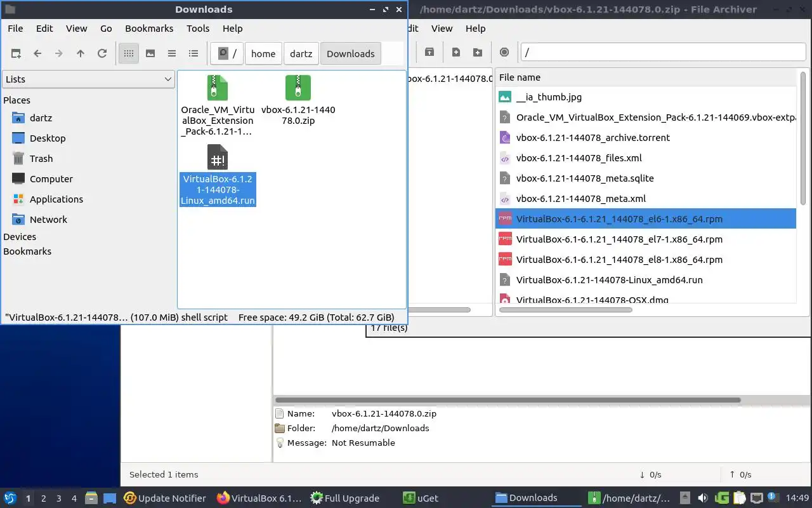Collapse the Places section header
This screenshot has height=508, width=812.
point(16,100)
